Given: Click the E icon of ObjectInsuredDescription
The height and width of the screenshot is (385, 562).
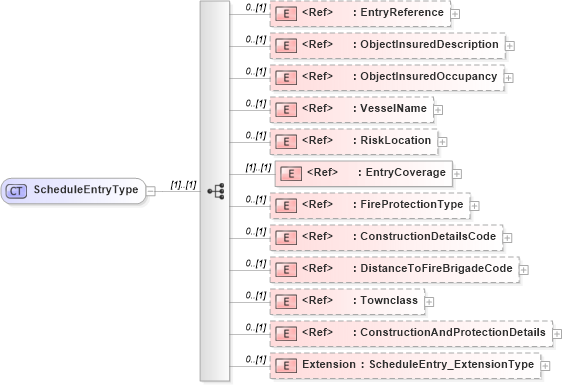Looking at the screenshot, I should pyautogui.click(x=286, y=46).
